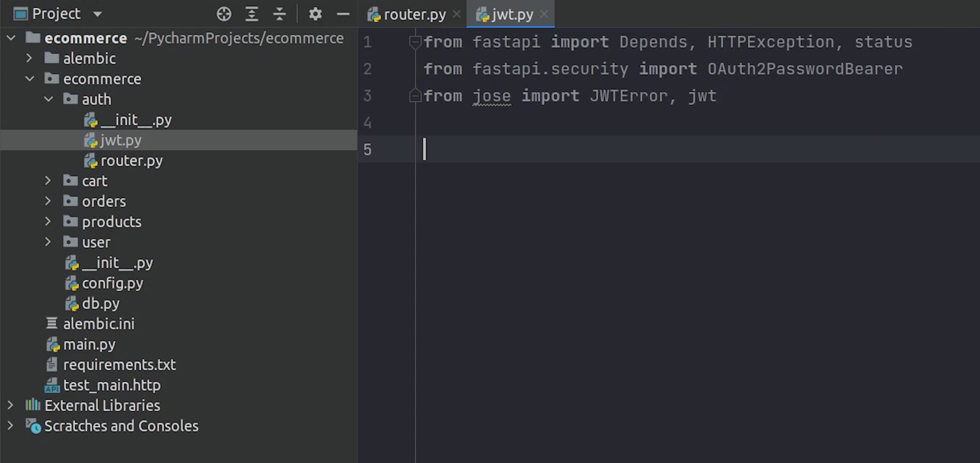Expand the orders folder in tree
Image resolution: width=980 pixels, height=463 pixels.
[49, 200]
